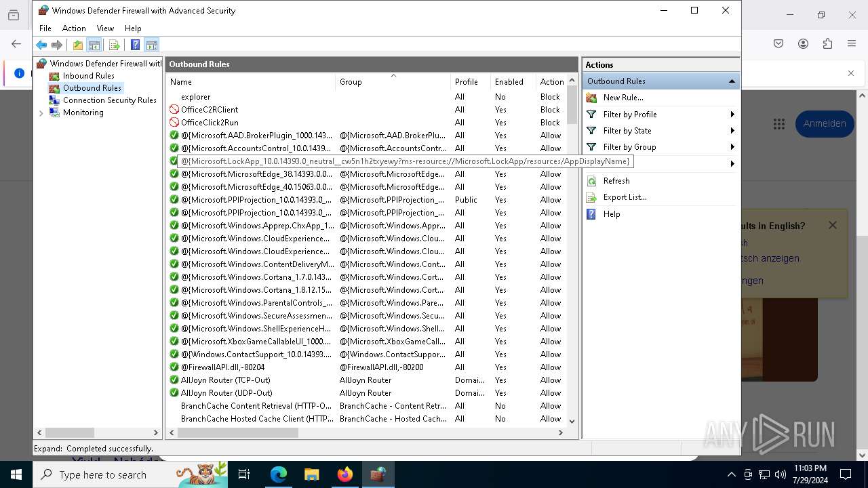Click Public profile cell of PPIProjection rule
The height and width of the screenshot is (488, 868).
click(x=466, y=200)
